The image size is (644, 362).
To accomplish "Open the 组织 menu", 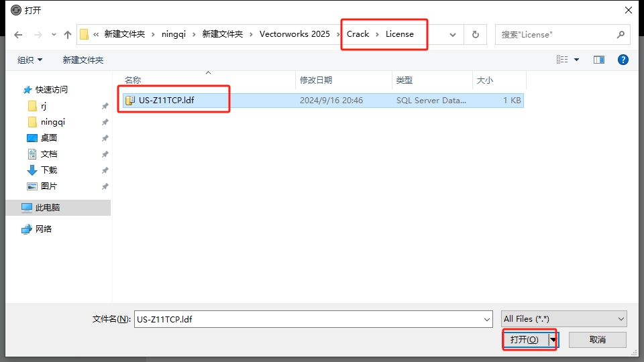I will [30, 60].
